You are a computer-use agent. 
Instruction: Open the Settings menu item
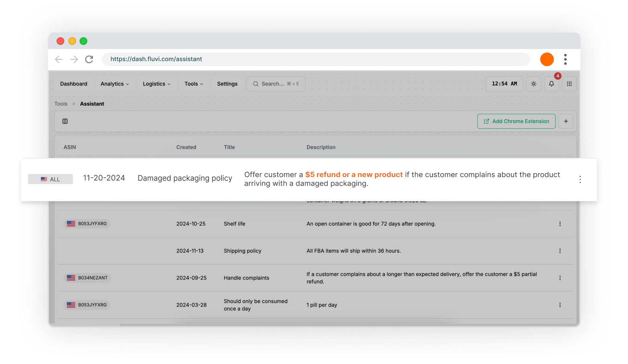tap(227, 84)
